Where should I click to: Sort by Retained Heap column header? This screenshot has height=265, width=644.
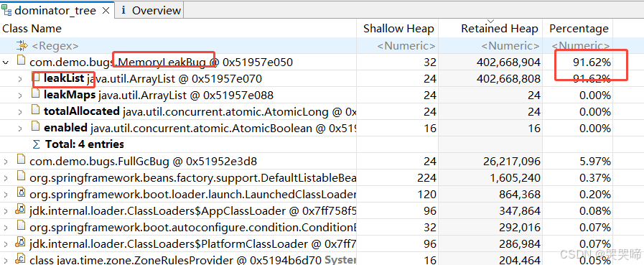500,28
